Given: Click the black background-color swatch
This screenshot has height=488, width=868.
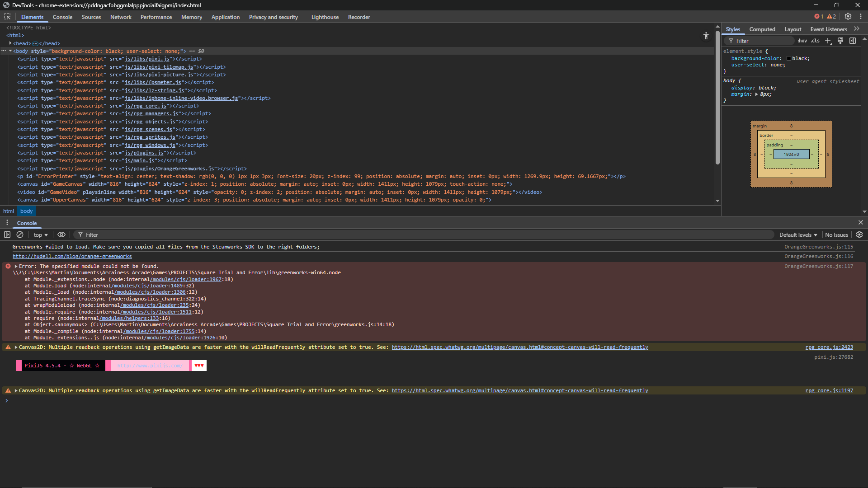Looking at the screenshot, I should tap(789, 59).
